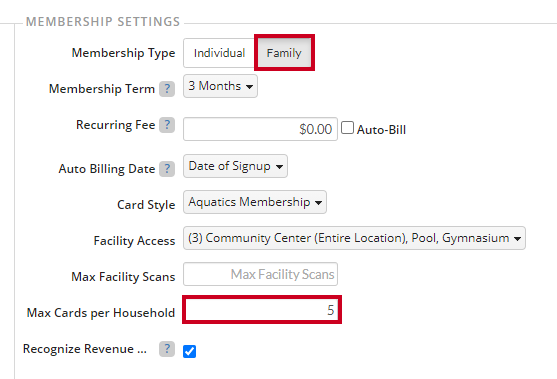This screenshot has height=379, width=557.
Task: Edit the Max Cards per Household value
Action: click(262, 310)
